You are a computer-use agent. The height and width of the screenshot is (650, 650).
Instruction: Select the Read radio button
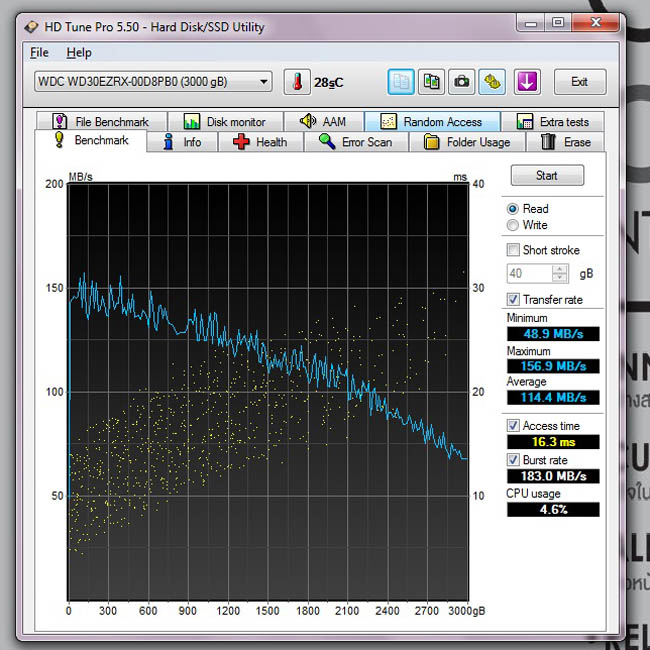[513, 209]
